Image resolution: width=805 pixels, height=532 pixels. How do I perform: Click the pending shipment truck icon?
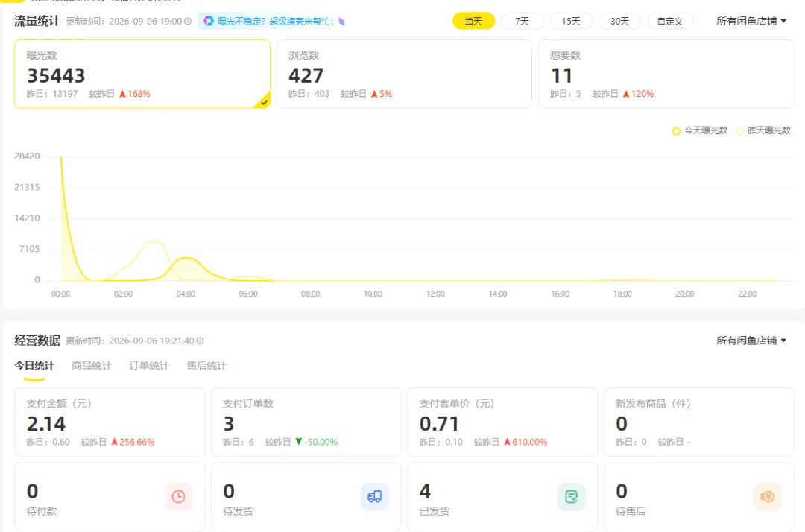click(x=375, y=496)
